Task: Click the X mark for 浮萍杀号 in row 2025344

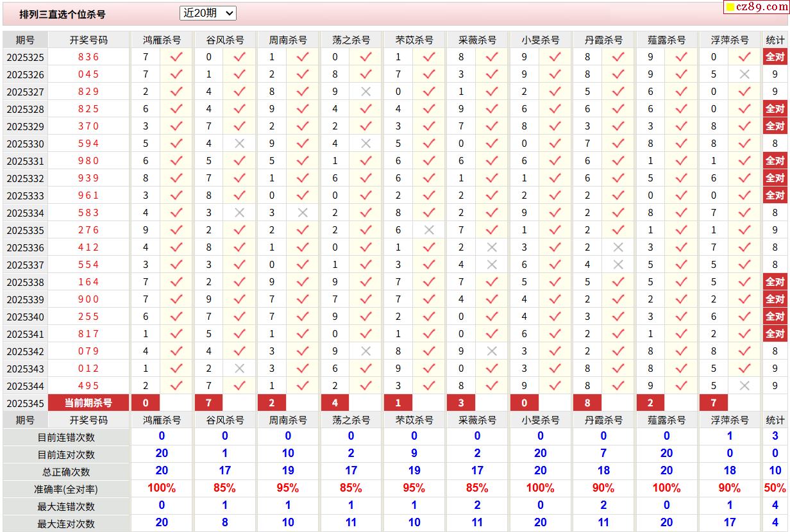Action: [744, 386]
